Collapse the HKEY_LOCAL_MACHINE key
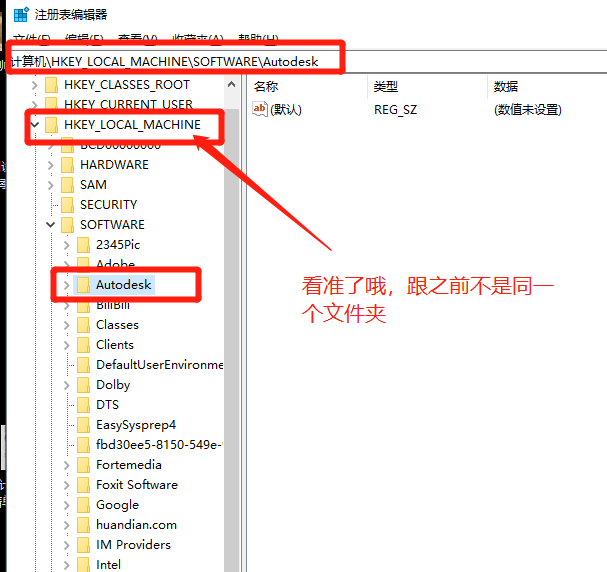 (35, 125)
